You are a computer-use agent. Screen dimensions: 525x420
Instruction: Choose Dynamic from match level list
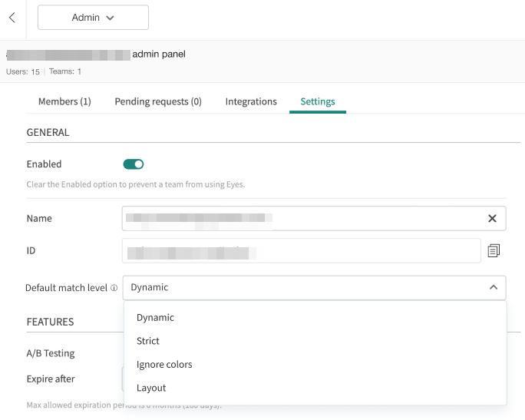click(315, 318)
